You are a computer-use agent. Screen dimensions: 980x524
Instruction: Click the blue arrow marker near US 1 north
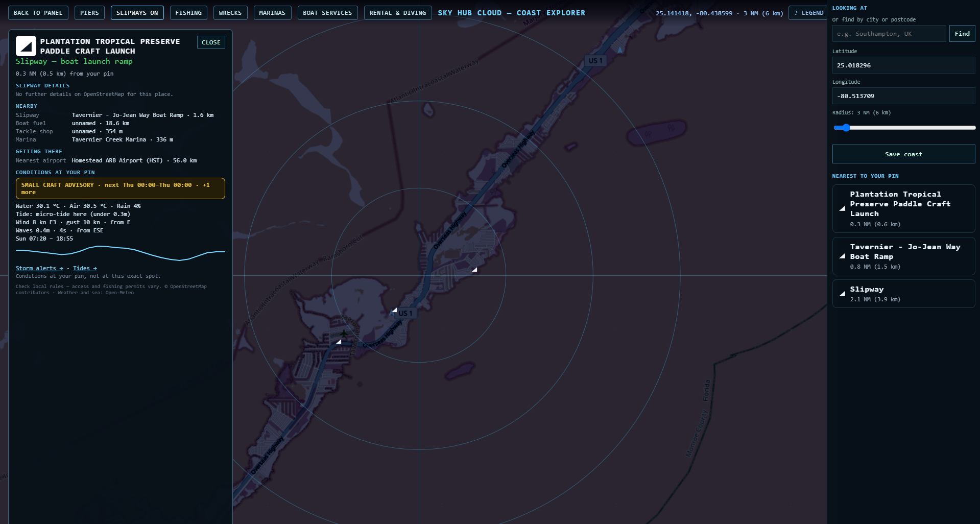coord(620,50)
